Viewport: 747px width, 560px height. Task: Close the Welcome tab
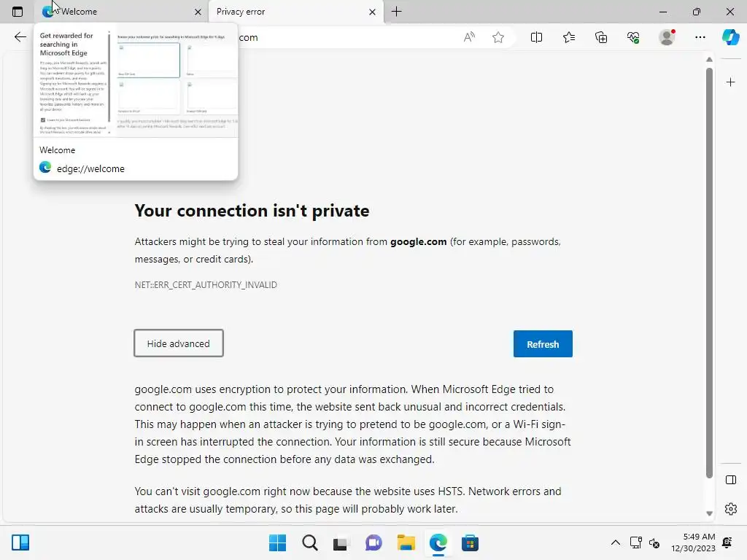(x=198, y=12)
